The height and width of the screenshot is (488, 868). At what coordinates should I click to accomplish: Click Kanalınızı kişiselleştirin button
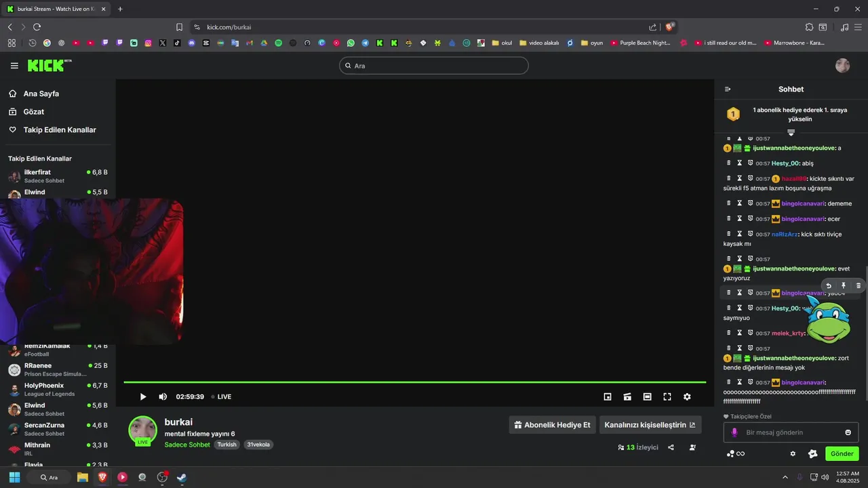[650, 425]
